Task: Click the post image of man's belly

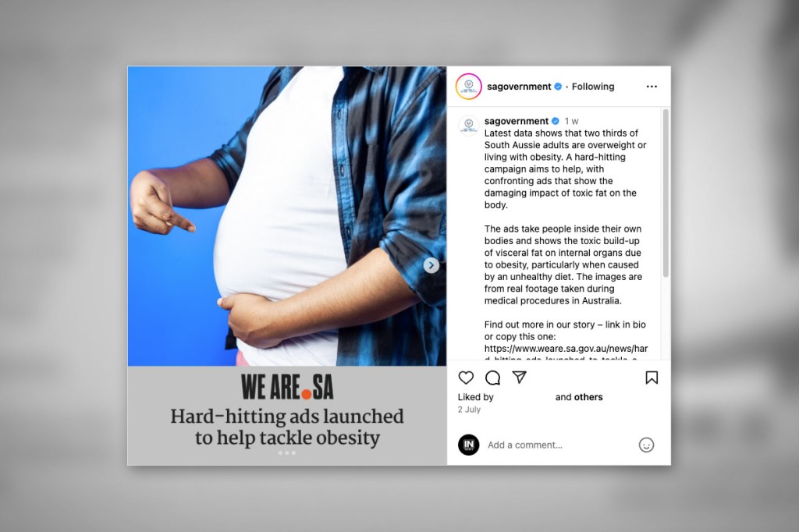Action: coord(287,216)
